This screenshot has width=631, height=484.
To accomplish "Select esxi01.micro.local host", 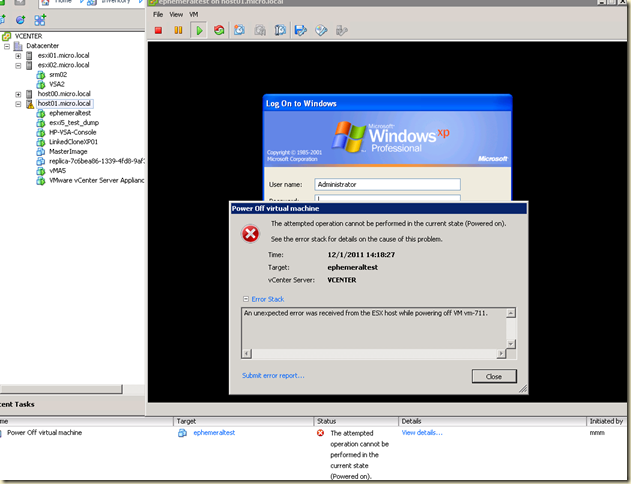I will click(x=64, y=56).
